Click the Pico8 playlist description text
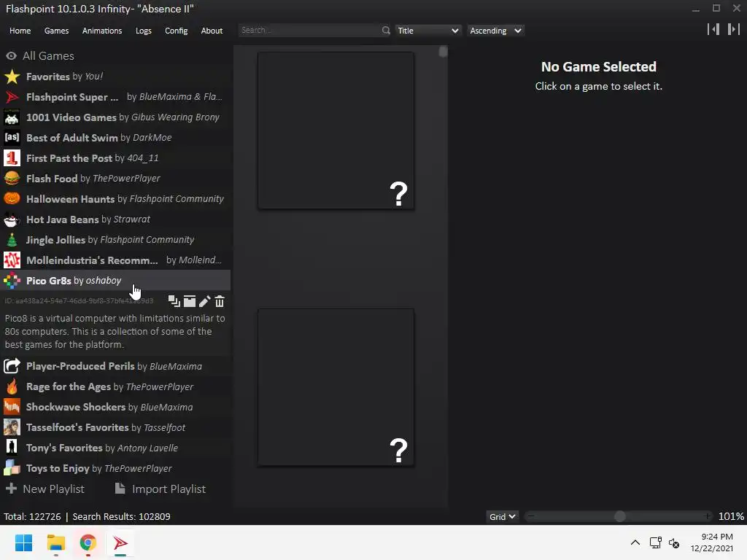 pos(115,332)
